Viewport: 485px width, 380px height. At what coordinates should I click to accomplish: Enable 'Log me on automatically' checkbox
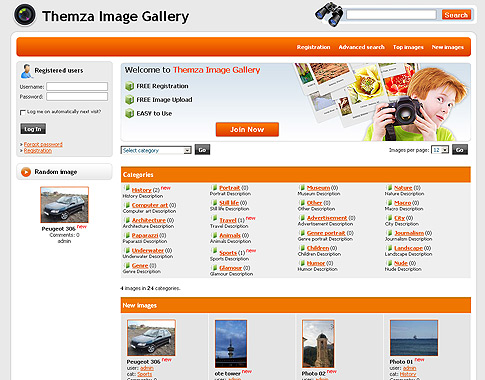[23, 112]
